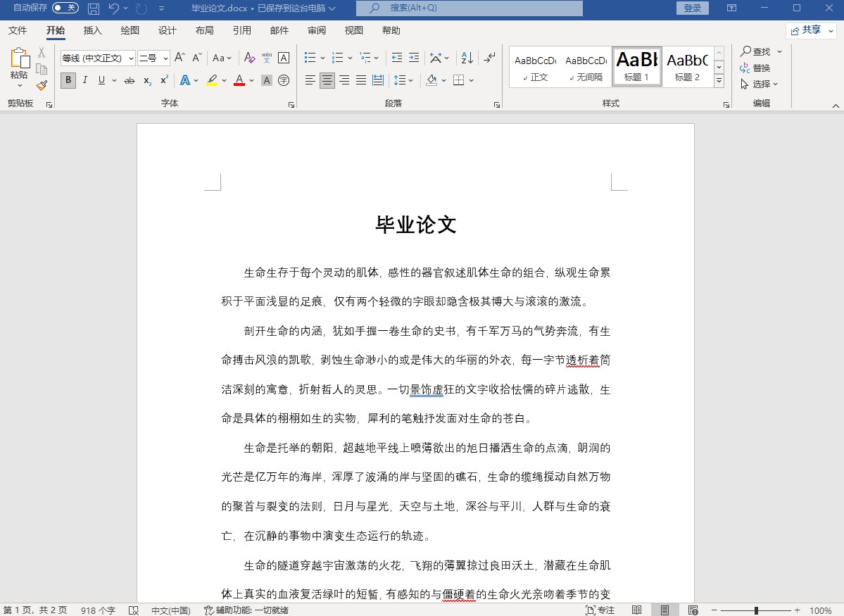The height and width of the screenshot is (616, 844).
Task: Increase font size with grow font icon
Action: point(179,58)
